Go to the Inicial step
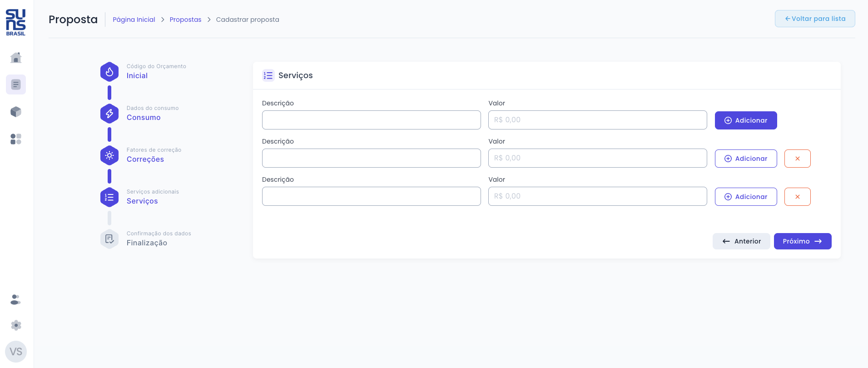Viewport: 868px width, 368px height. click(x=137, y=76)
